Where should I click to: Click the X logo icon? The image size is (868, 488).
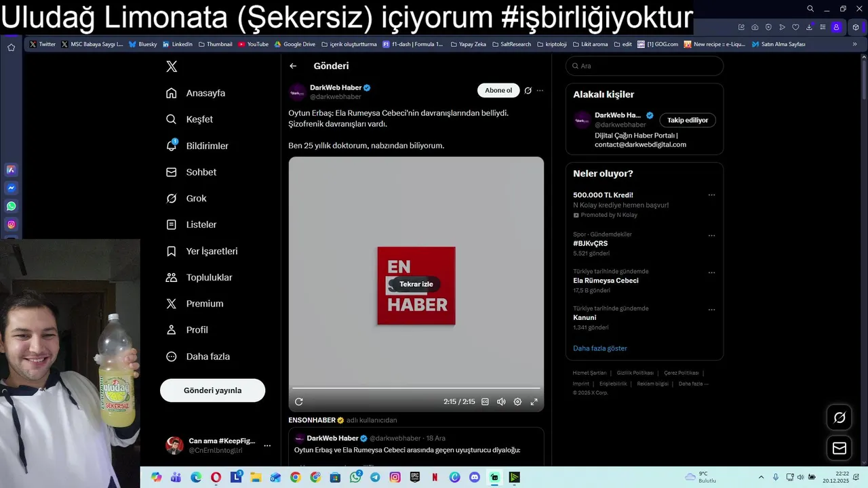pyautogui.click(x=172, y=66)
